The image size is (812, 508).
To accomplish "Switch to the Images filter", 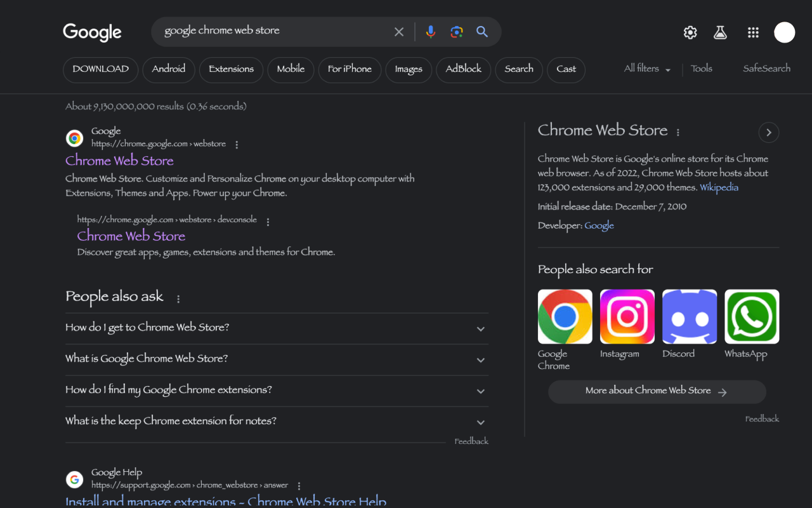I will pyautogui.click(x=409, y=70).
